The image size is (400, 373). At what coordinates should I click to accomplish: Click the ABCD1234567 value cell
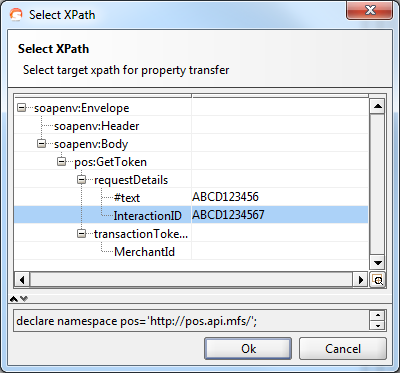click(280, 215)
